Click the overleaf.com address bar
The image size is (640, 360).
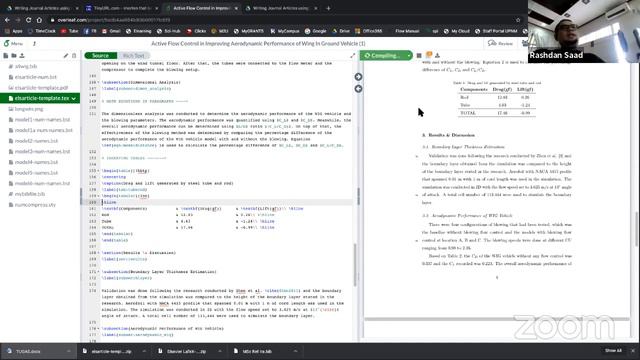tap(282, 20)
